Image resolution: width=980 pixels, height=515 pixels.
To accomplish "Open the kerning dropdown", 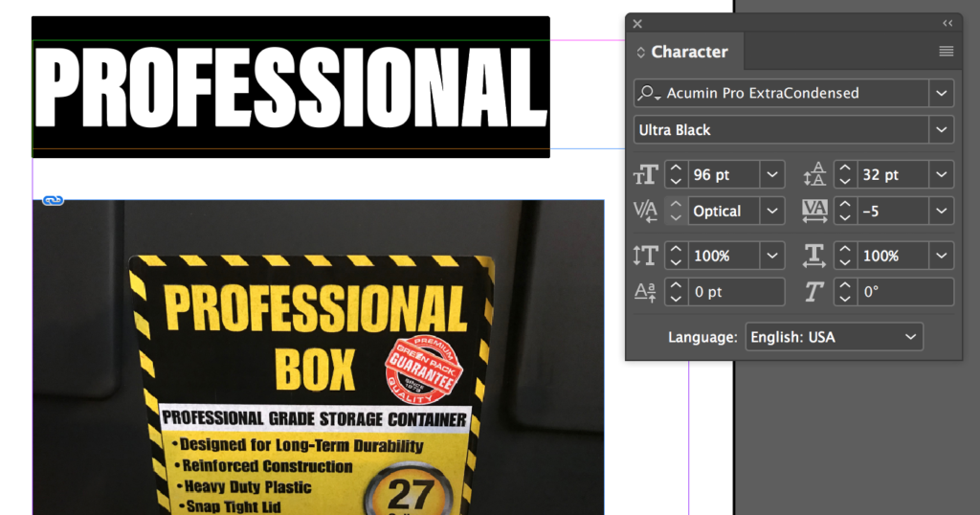I will (772, 211).
